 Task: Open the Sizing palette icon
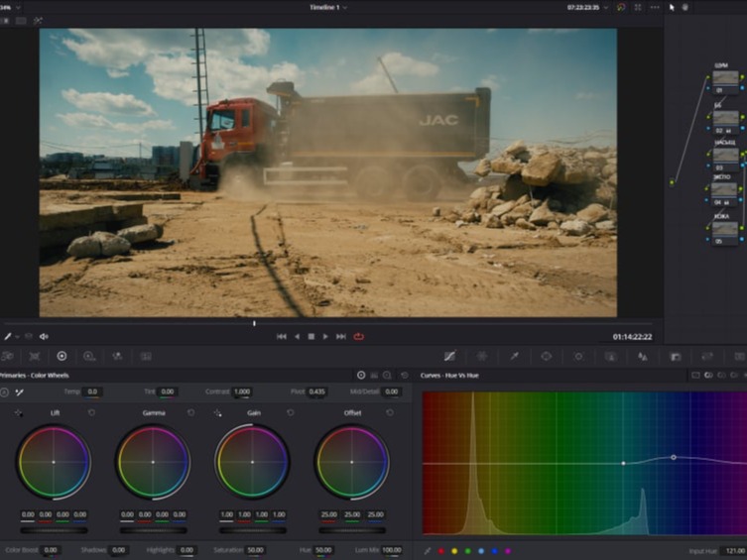[707, 356]
